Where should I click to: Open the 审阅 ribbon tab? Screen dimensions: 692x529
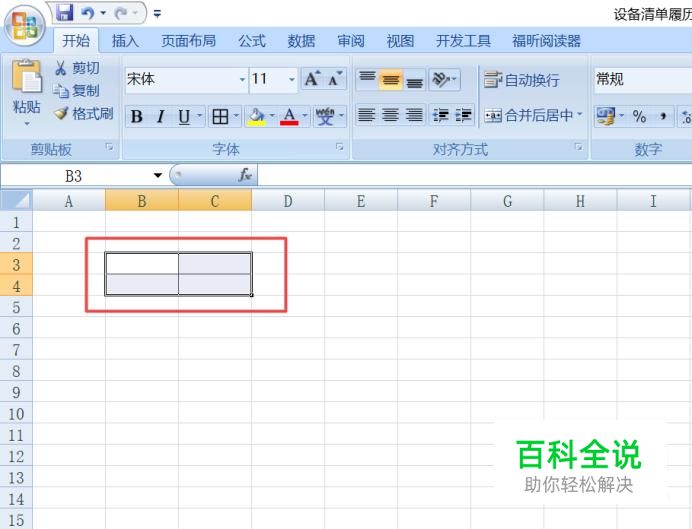coord(351,41)
